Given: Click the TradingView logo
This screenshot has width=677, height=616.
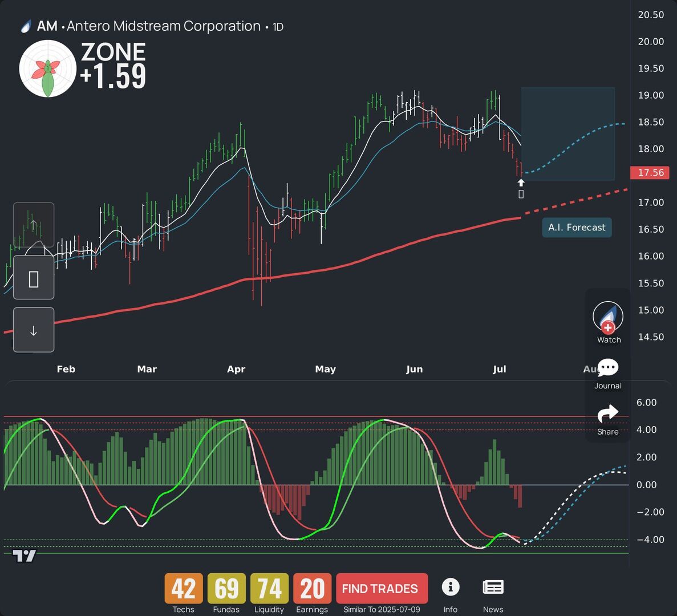Looking at the screenshot, I should tap(24, 556).
